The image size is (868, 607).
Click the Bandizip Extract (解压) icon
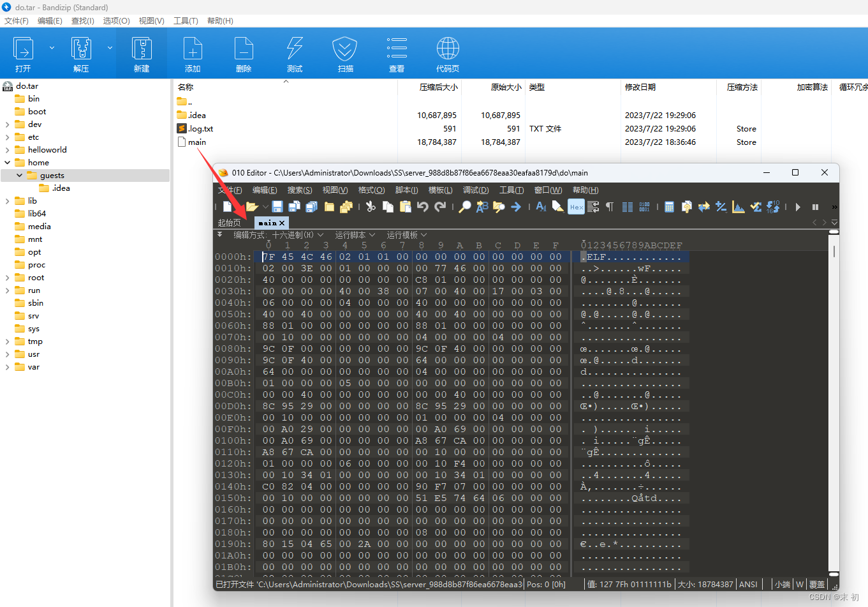point(81,49)
